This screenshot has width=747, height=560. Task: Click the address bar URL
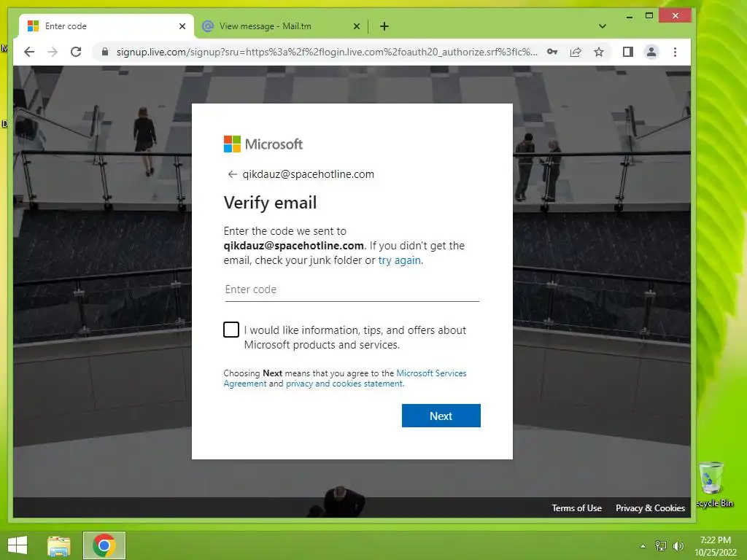pyautogui.click(x=327, y=52)
